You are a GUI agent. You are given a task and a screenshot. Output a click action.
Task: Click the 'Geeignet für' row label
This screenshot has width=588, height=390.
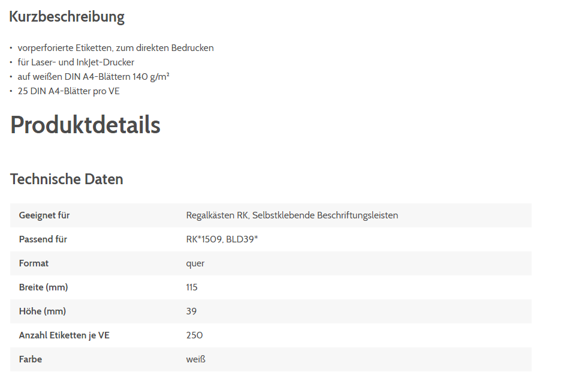point(44,215)
